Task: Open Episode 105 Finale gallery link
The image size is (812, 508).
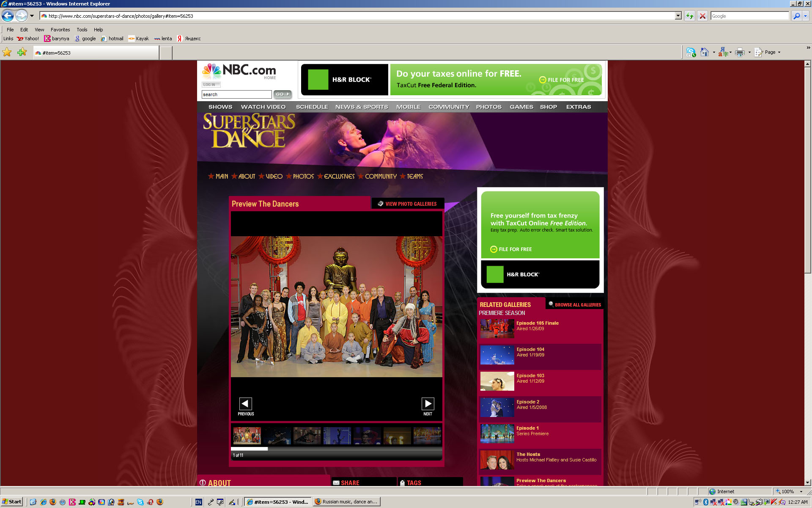Action: [x=537, y=323]
